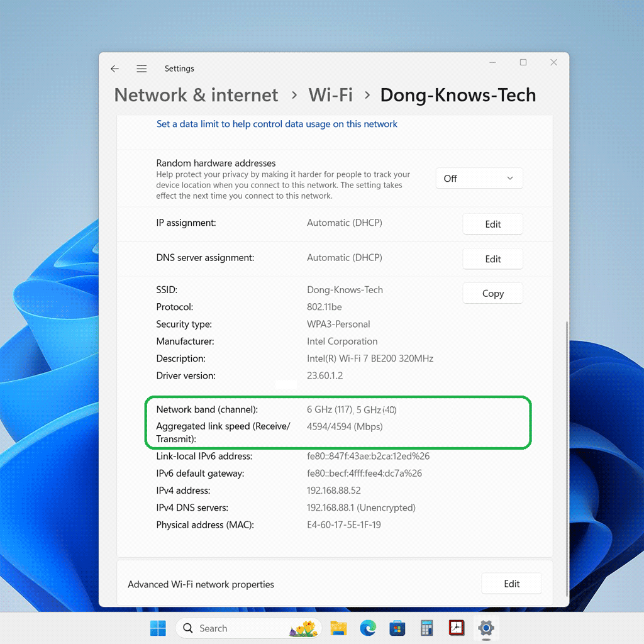Edit DNS server assignment
644x644 pixels.
pyautogui.click(x=492, y=258)
